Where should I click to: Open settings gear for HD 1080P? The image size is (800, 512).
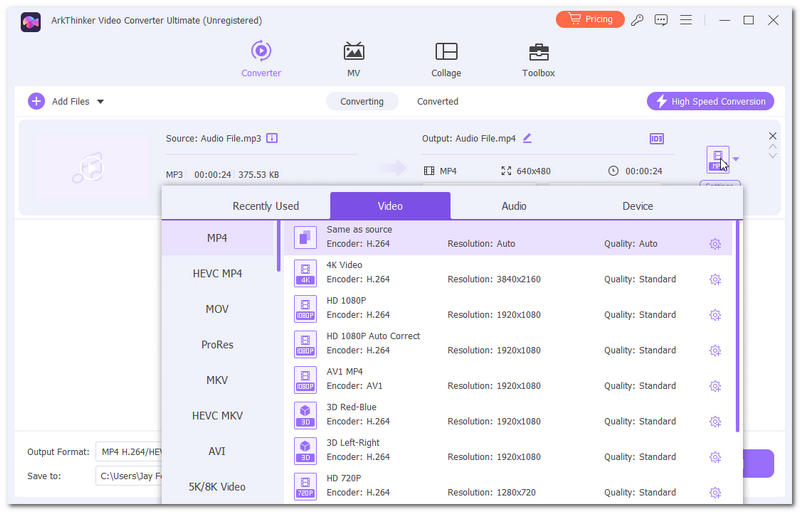pos(715,315)
